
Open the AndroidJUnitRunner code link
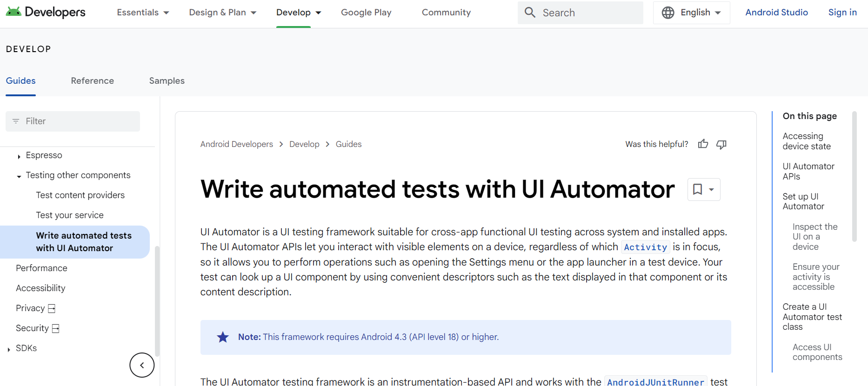click(655, 381)
